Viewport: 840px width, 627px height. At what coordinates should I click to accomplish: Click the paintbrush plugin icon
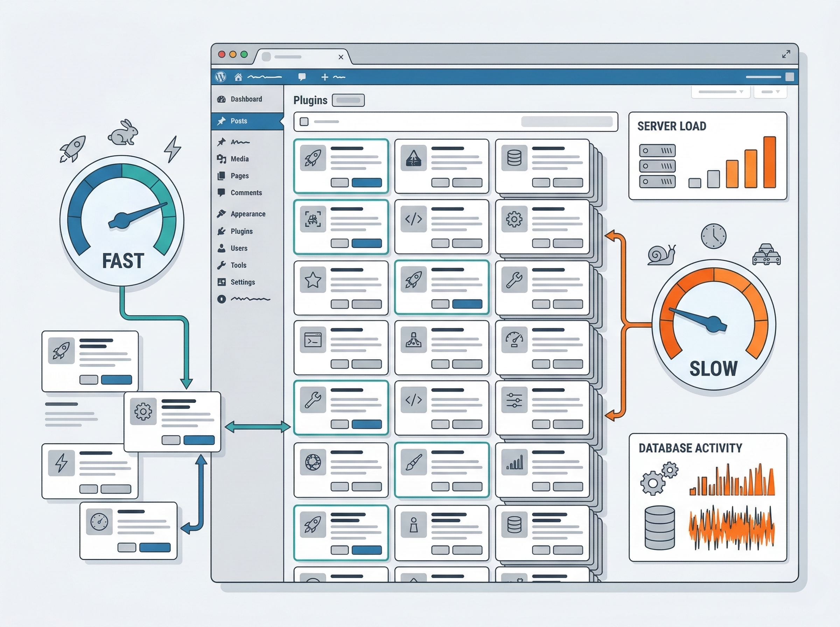click(x=413, y=462)
